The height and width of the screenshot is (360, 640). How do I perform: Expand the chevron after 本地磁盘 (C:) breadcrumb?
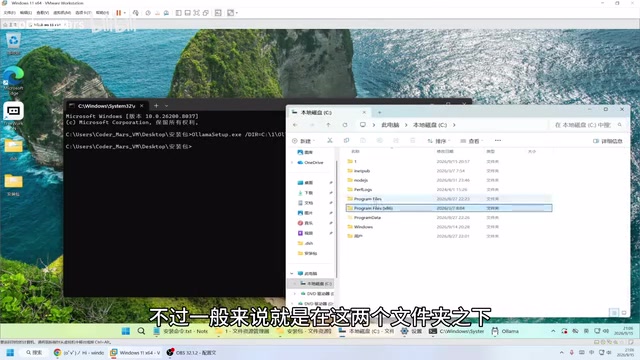(x=454, y=125)
